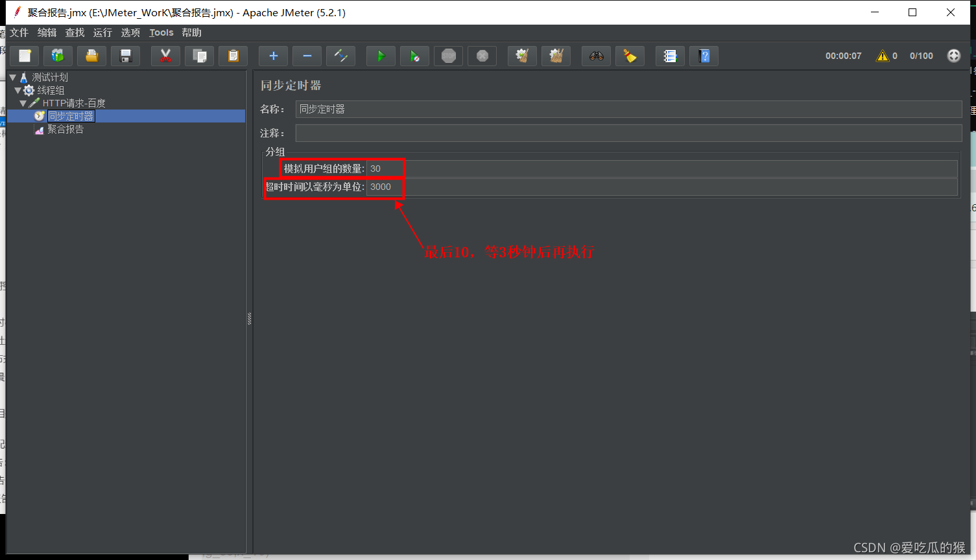Click the split pane divider handle
Viewport: 976px width, 560px height.
(249, 318)
